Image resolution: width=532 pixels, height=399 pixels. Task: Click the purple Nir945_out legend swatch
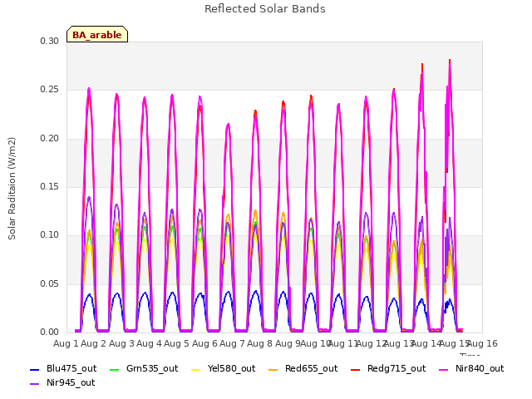pyautogui.click(x=35, y=384)
